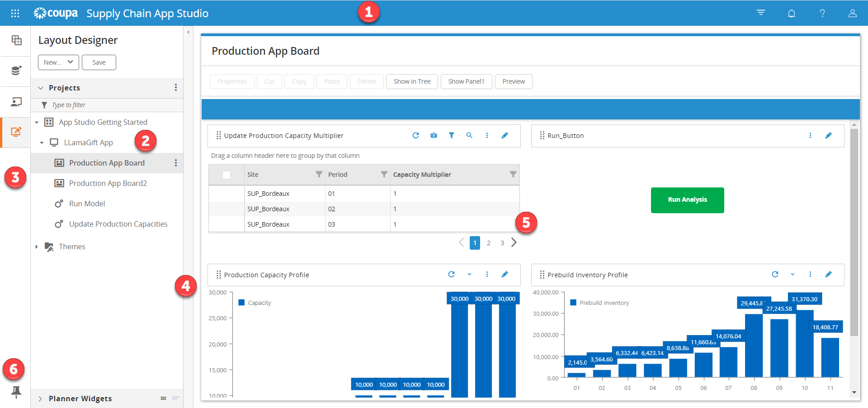Open Production Capacity Profile chevron dropdown
The image size is (868, 408).
(469, 274)
